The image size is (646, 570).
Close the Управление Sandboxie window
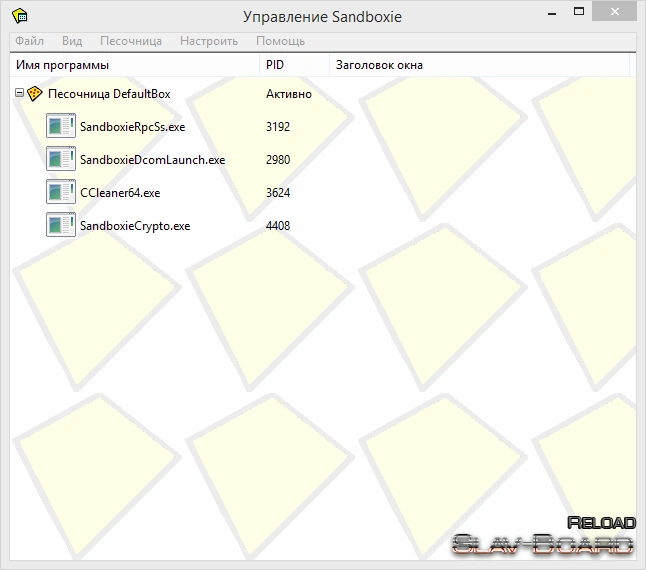[614, 12]
